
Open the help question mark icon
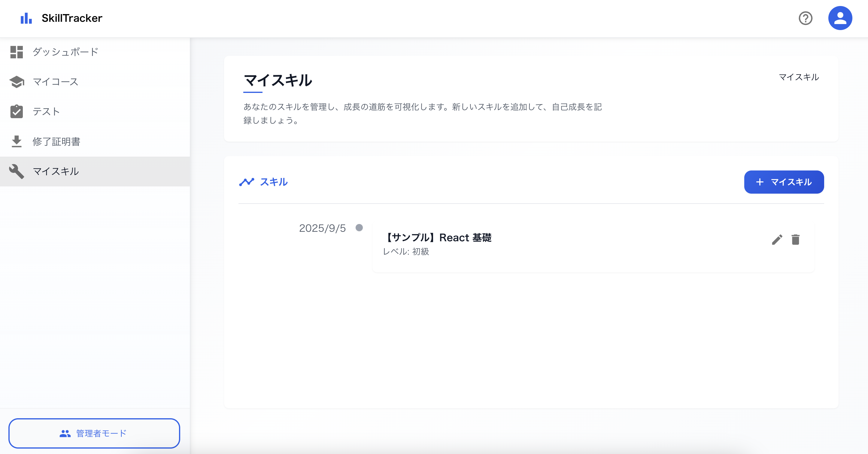806,18
